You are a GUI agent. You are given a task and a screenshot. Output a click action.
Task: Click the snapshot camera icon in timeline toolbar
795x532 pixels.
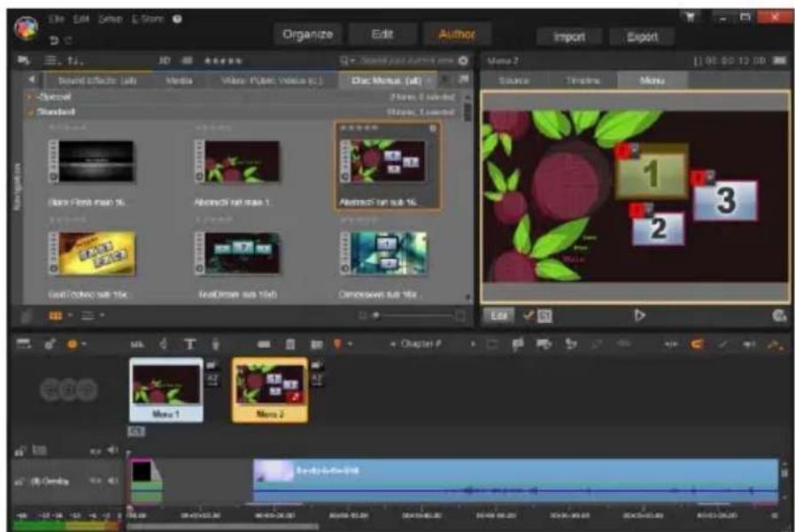[x=316, y=344]
